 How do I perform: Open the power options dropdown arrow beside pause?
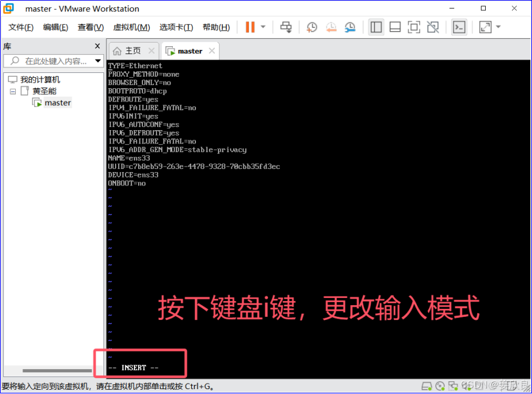pos(263,27)
